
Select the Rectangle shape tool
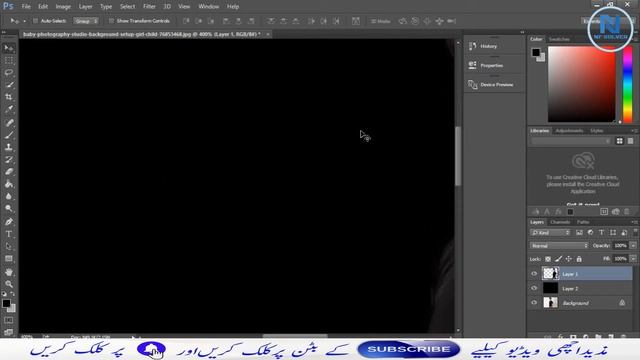click(x=9, y=258)
